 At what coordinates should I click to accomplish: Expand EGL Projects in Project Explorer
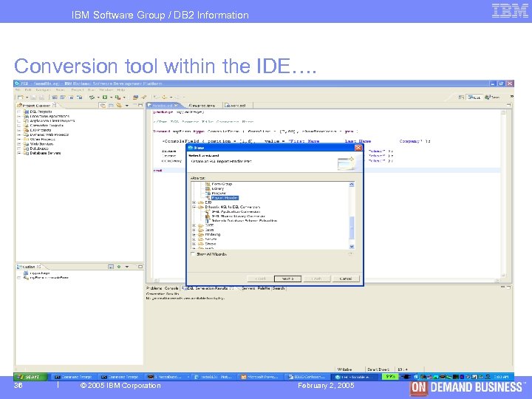click(x=19, y=112)
